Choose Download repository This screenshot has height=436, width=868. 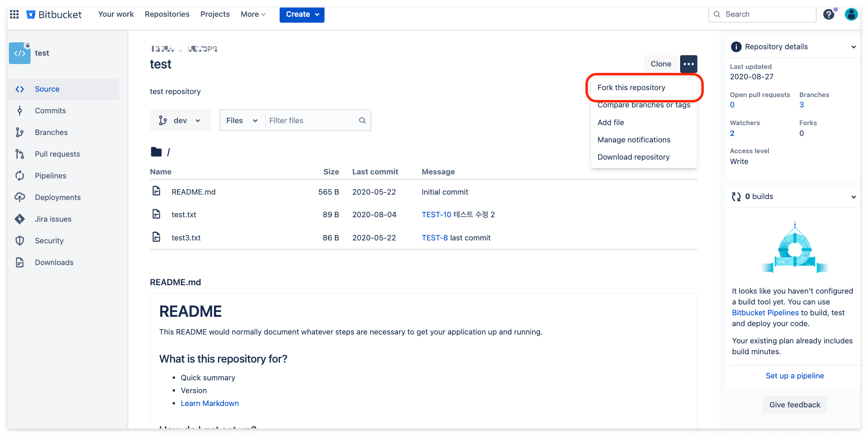pyautogui.click(x=644, y=157)
